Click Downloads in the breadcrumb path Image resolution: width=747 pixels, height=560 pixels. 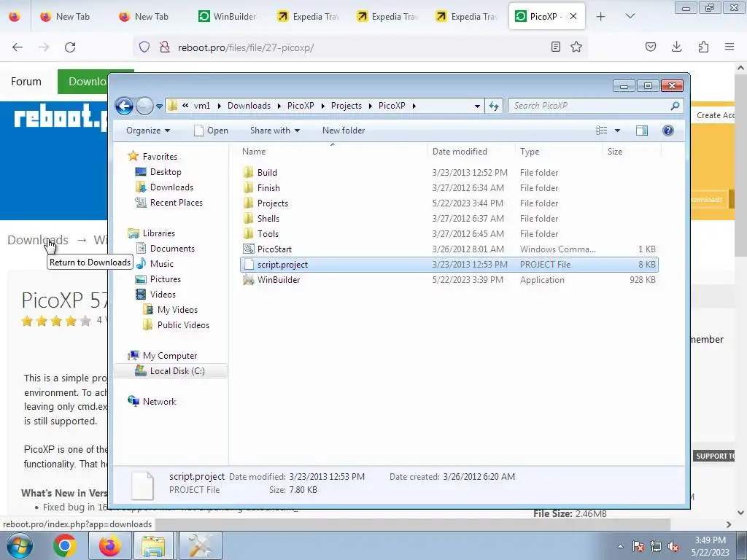point(249,106)
